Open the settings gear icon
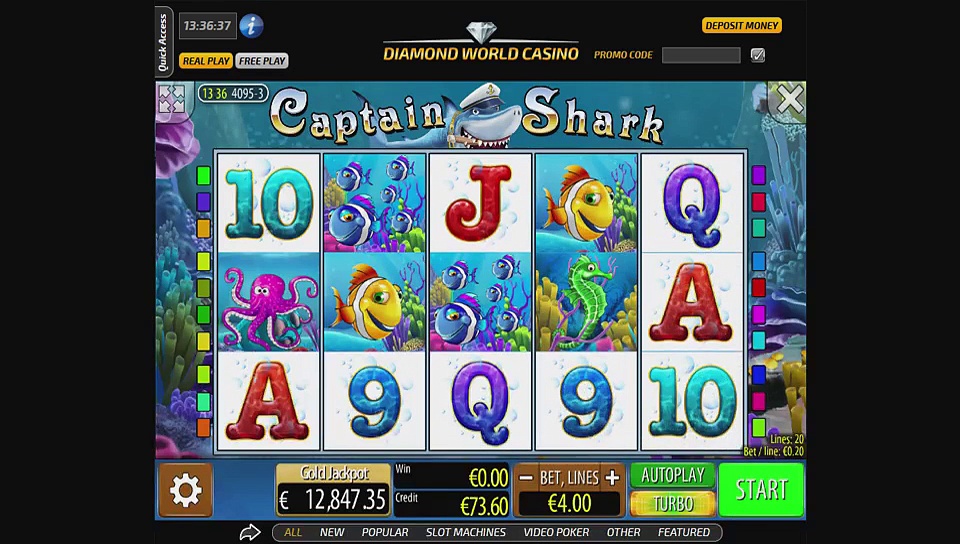Viewport: 960px width, 544px height. point(186,490)
